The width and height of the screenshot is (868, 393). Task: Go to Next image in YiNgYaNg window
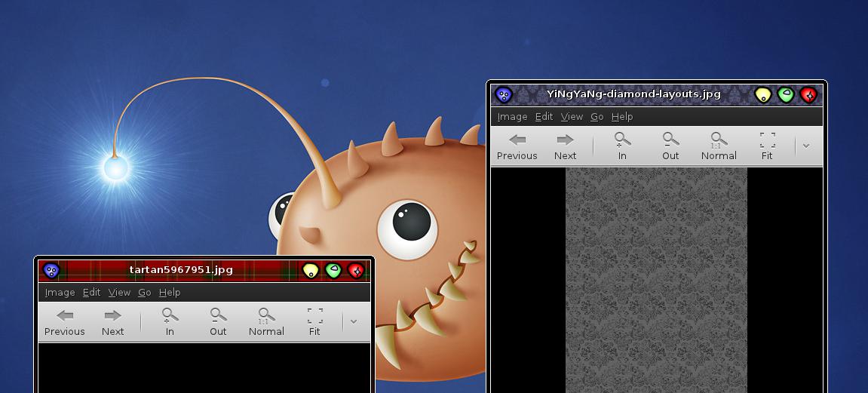565,146
